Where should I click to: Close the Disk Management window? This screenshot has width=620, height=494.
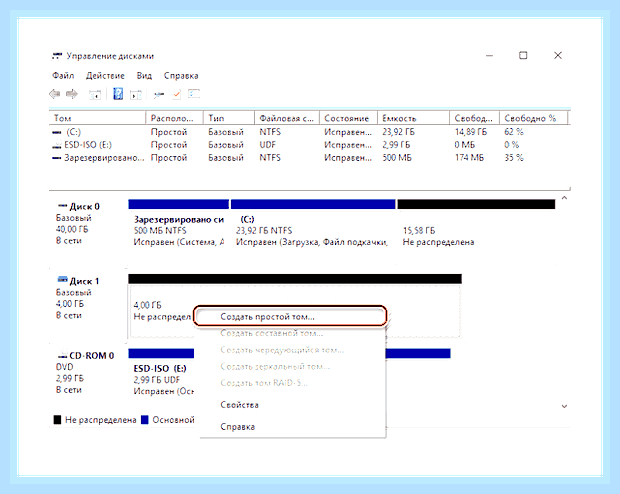(558, 55)
